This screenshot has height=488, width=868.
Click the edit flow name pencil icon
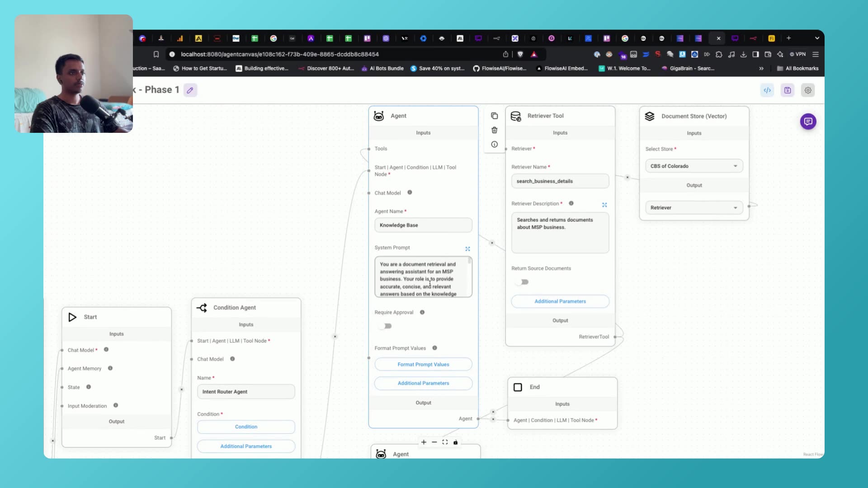pos(190,90)
